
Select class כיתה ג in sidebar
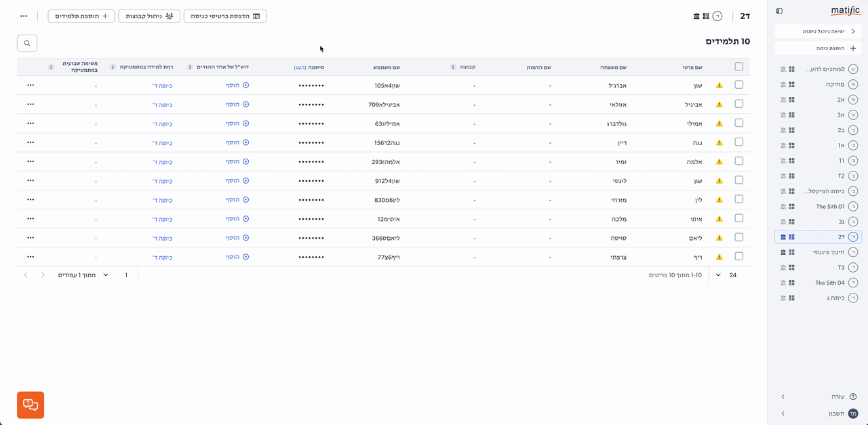pos(817,298)
